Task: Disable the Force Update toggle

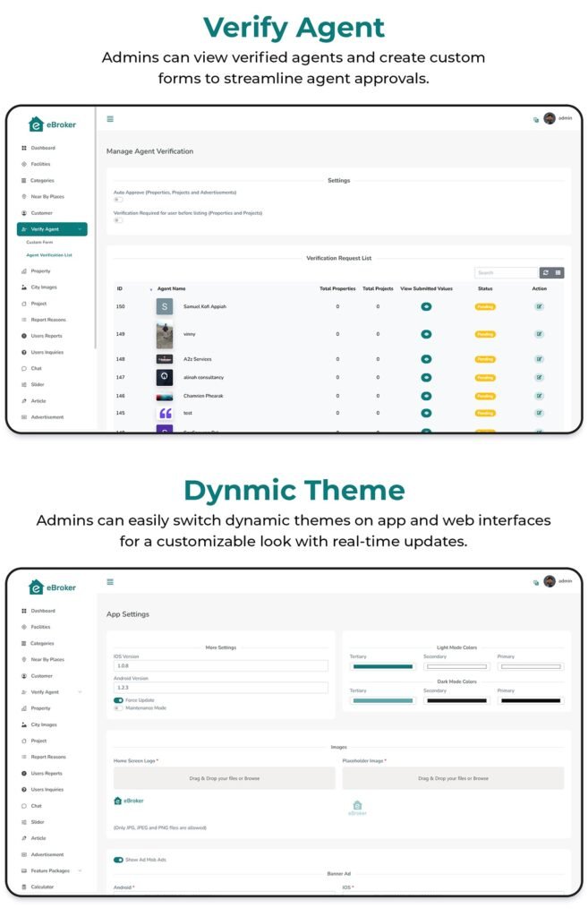Action: tap(118, 700)
